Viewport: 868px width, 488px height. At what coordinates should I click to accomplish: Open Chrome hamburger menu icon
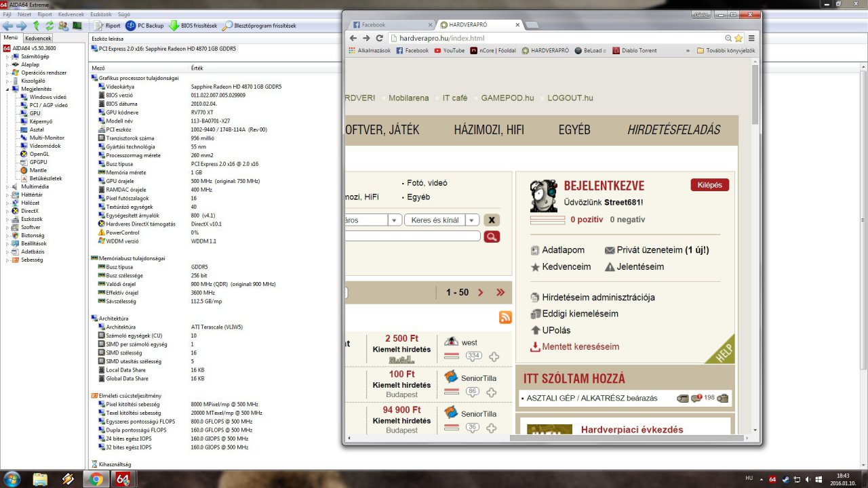pyautogui.click(x=751, y=39)
